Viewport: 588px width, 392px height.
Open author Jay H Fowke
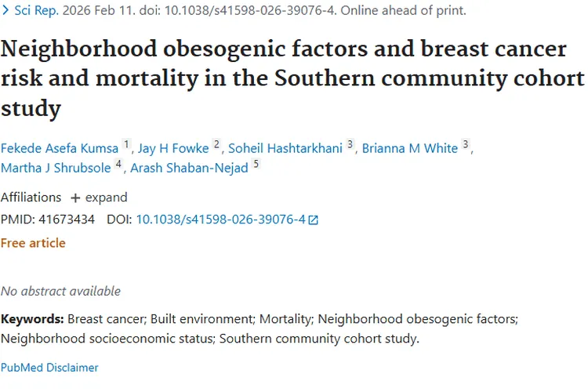tap(173, 149)
